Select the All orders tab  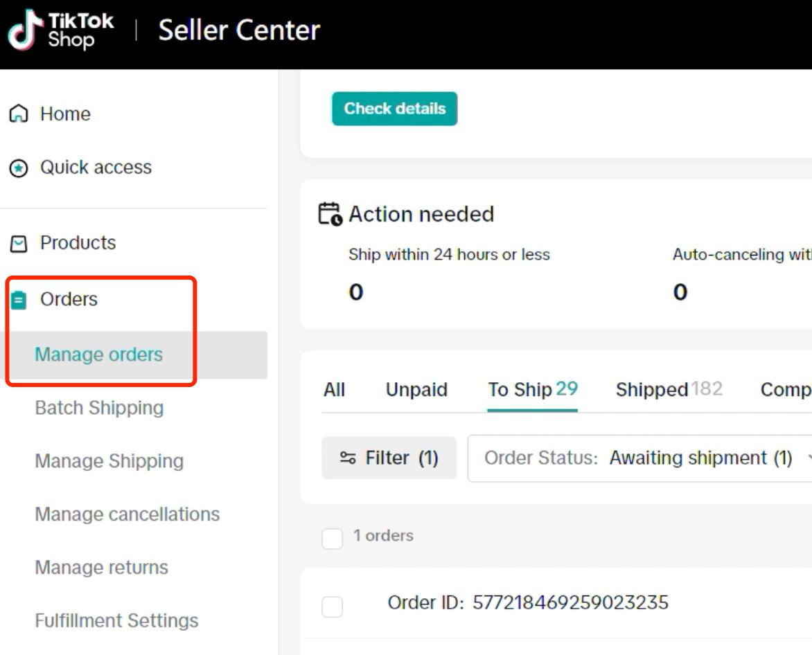click(x=334, y=390)
